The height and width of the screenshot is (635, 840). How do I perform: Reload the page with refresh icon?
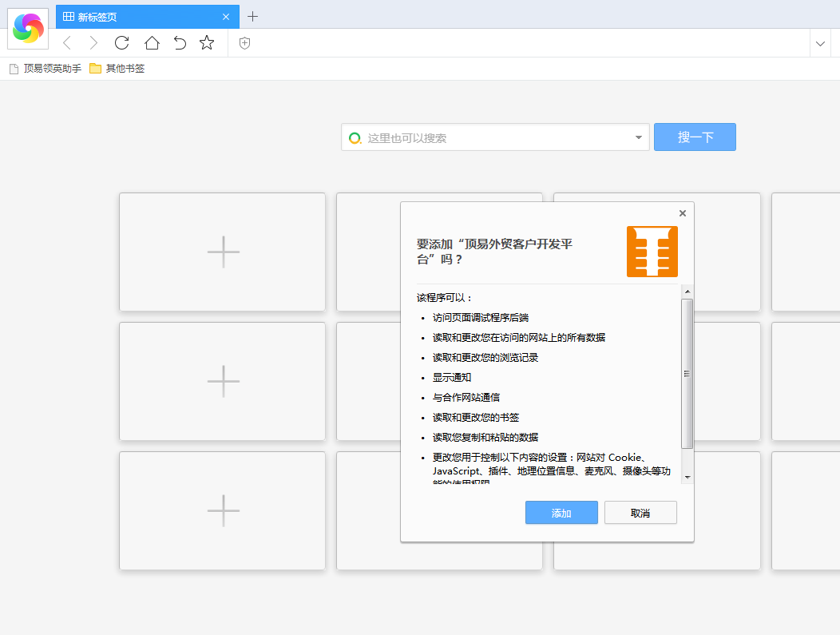122,43
